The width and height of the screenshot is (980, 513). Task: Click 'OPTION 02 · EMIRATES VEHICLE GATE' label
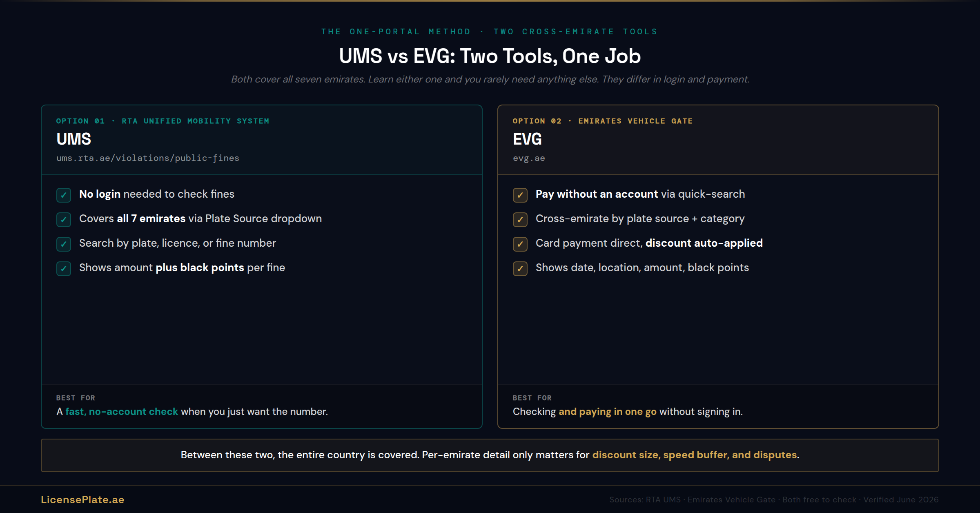(x=603, y=121)
